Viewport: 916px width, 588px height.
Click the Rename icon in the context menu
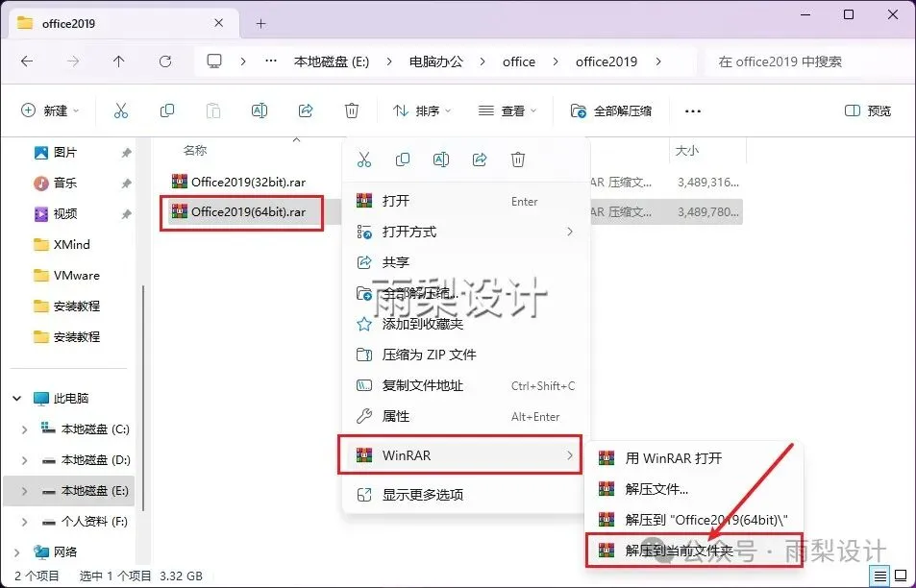441,159
